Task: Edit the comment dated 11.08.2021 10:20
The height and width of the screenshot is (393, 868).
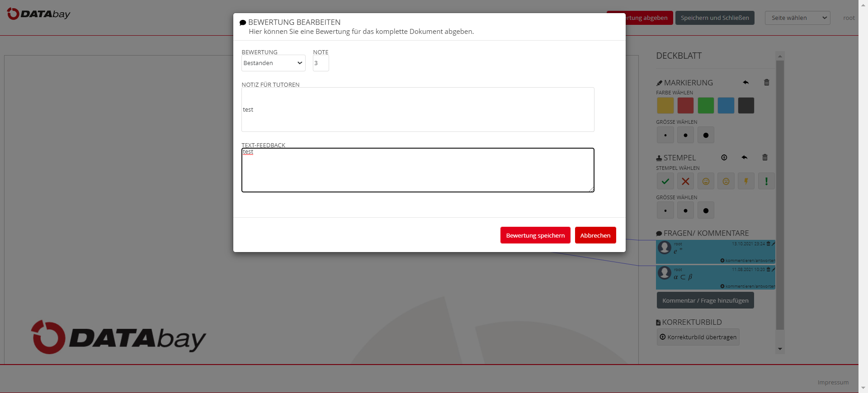Action: click(x=773, y=269)
